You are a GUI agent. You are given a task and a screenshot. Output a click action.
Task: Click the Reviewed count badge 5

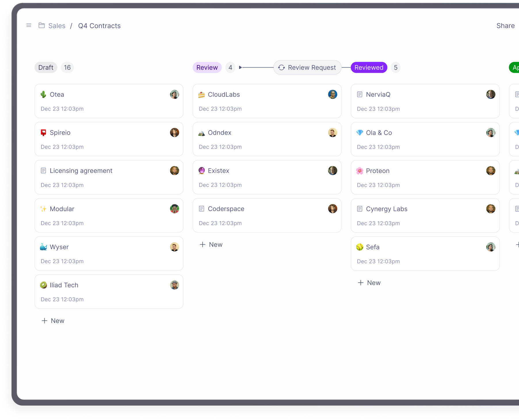[396, 67]
